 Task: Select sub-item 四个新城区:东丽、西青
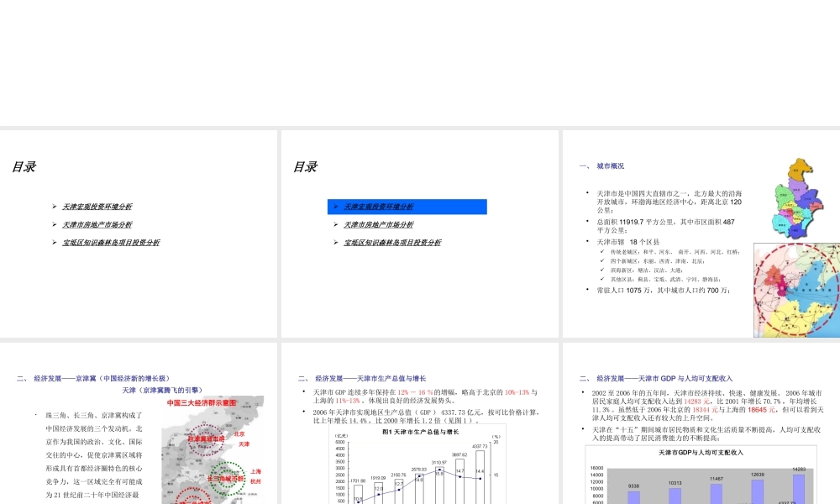[658, 261]
